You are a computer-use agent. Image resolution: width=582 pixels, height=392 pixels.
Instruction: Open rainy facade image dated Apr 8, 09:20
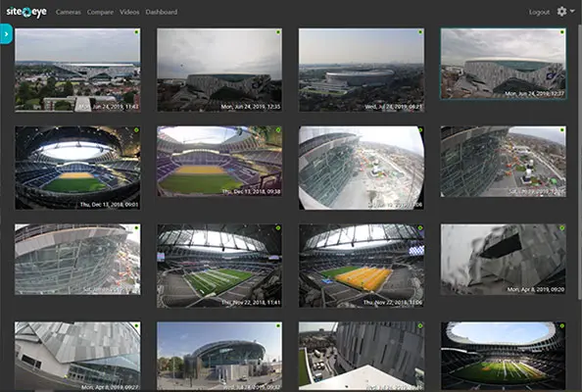coord(504,259)
